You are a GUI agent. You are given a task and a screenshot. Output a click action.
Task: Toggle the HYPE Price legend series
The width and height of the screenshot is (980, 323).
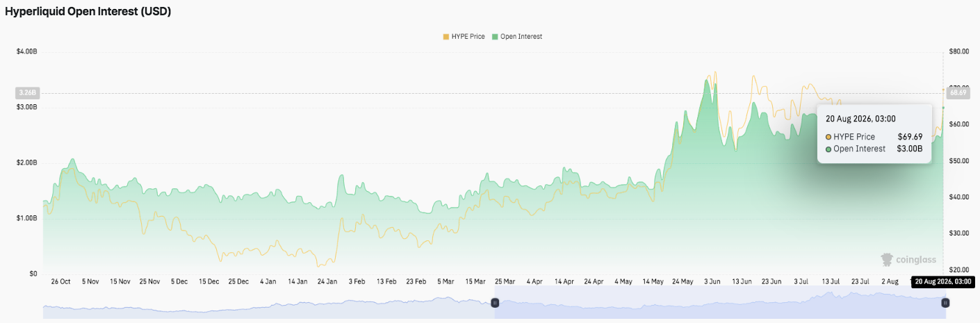coord(464,36)
